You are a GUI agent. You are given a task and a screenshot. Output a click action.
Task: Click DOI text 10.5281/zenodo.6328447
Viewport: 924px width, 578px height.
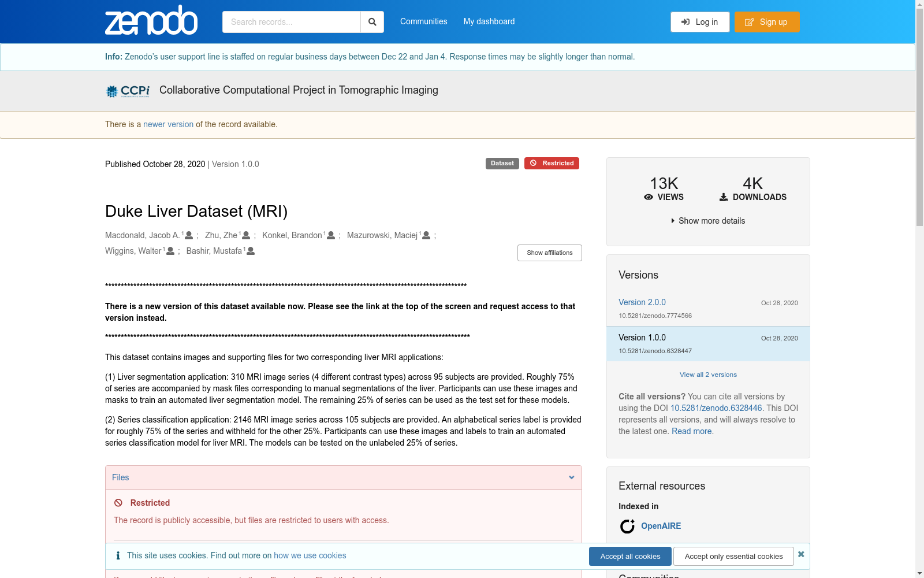tap(655, 351)
